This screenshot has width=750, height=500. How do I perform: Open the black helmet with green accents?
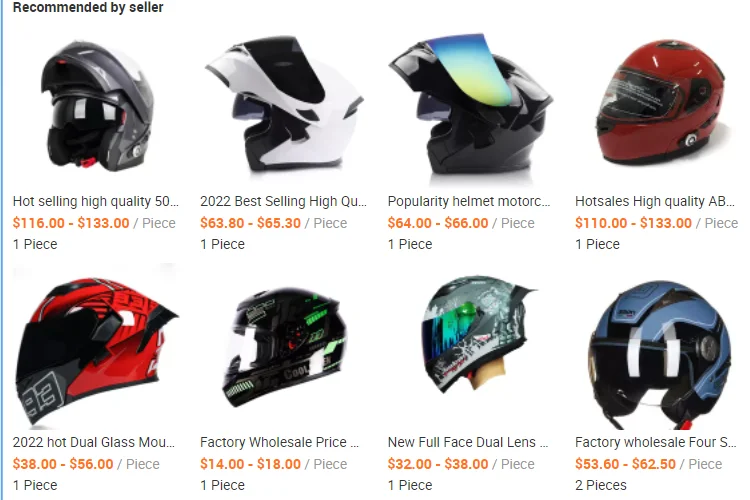(x=283, y=346)
